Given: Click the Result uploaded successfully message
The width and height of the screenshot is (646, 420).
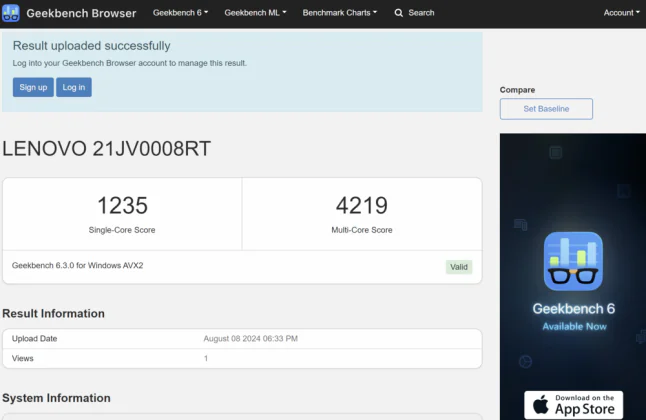Looking at the screenshot, I should pyautogui.click(x=91, y=46).
